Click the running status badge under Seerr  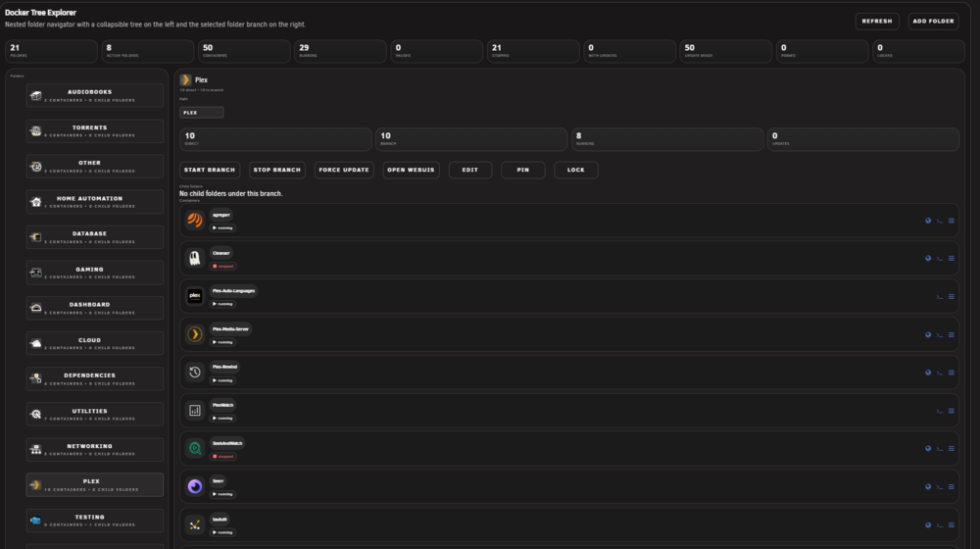click(222, 494)
